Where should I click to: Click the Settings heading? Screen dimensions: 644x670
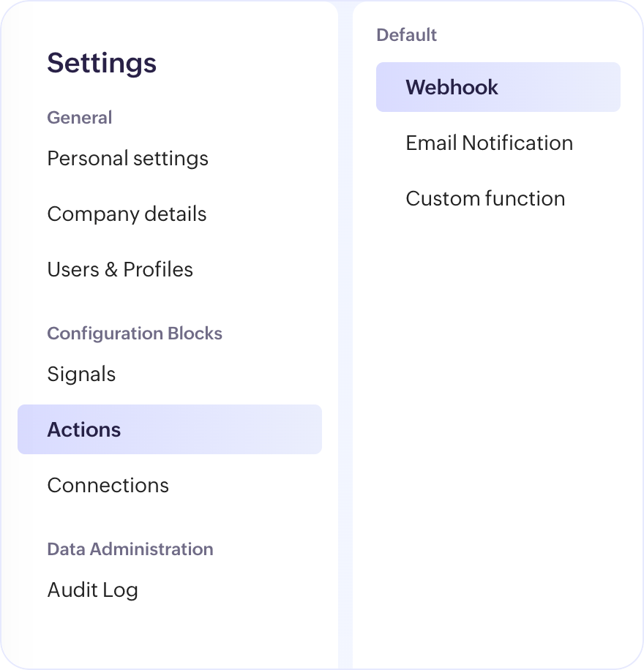[102, 63]
